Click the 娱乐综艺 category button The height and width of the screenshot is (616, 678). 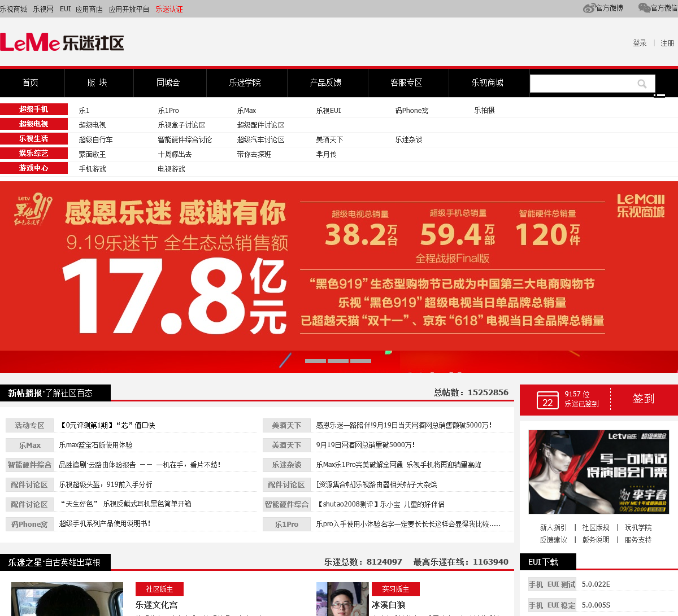[x=34, y=154]
